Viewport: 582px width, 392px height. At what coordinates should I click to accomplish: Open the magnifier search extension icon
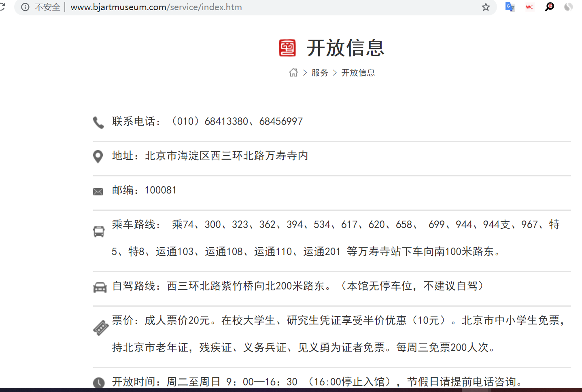click(x=549, y=7)
